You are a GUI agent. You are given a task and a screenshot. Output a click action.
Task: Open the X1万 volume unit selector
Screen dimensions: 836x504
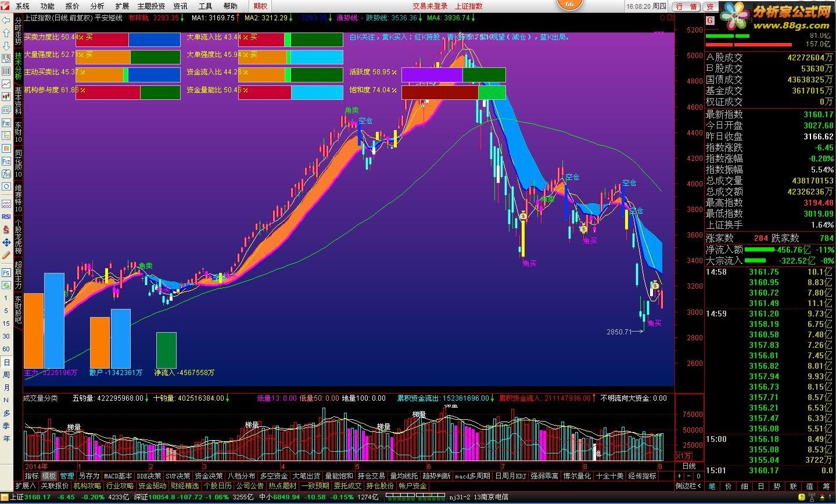pos(684,456)
